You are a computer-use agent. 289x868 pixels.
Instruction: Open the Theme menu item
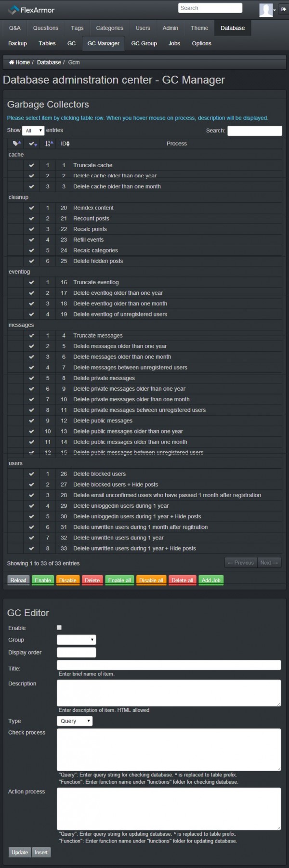pos(199,28)
